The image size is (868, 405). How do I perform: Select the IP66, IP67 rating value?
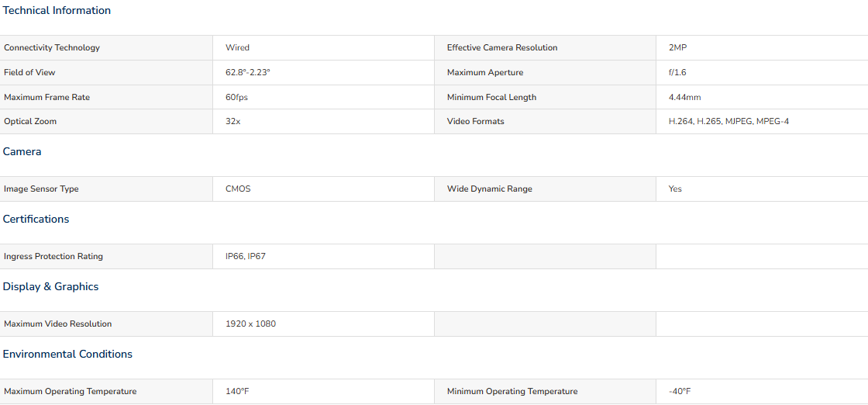(245, 257)
